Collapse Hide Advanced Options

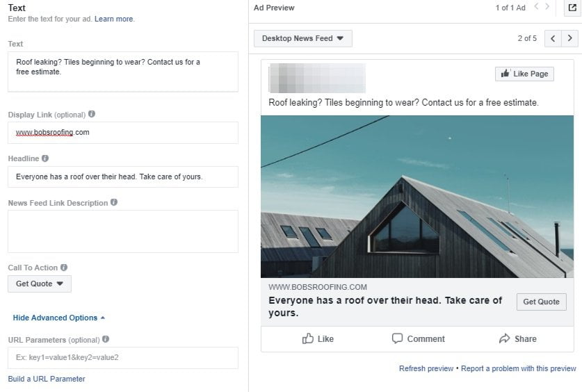pyautogui.click(x=59, y=318)
